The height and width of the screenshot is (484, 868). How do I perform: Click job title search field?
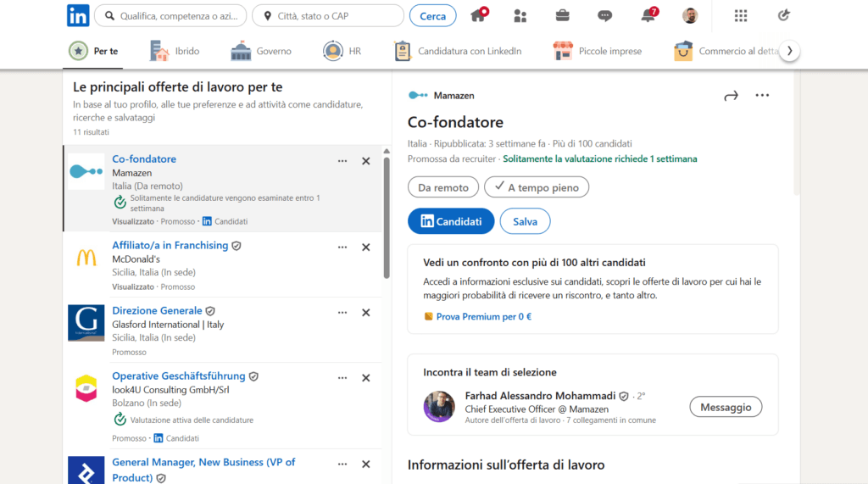170,15
